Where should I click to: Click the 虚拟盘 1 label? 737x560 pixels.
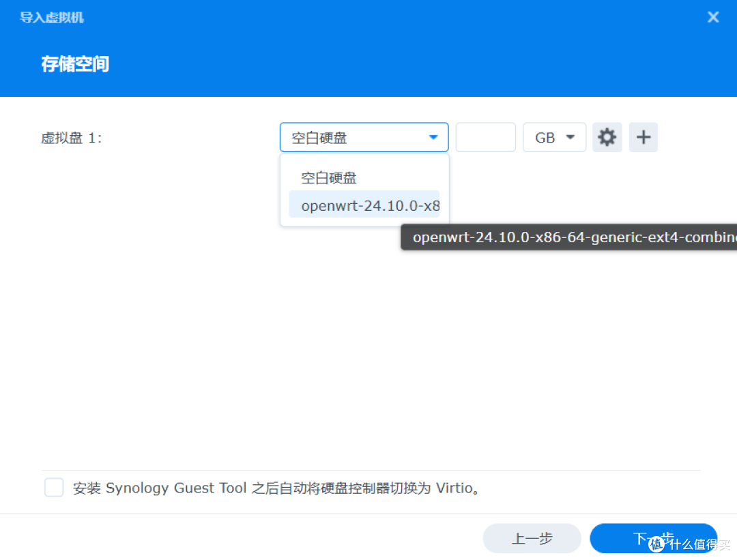click(x=71, y=137)
